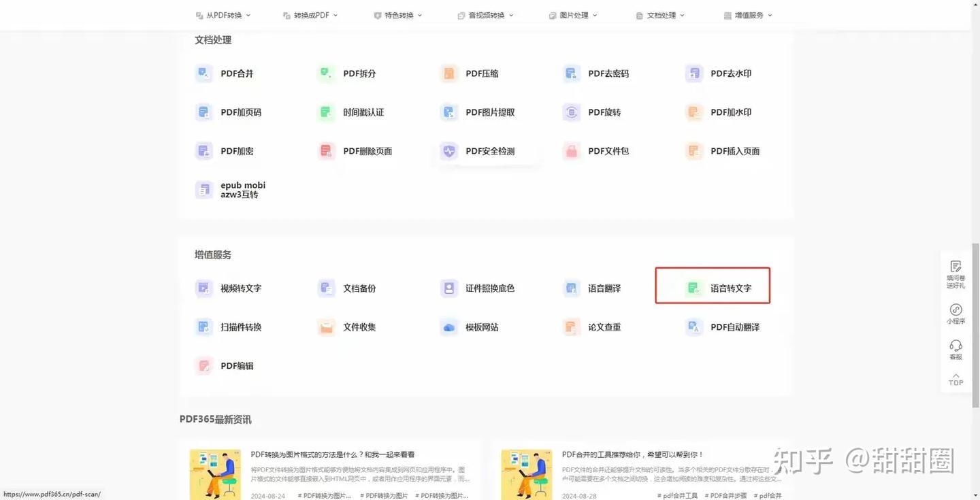The width and height of the screenshot is (980, 500).
Task: Open the PDF编辑 service icon
Action: tap(204, 366)
